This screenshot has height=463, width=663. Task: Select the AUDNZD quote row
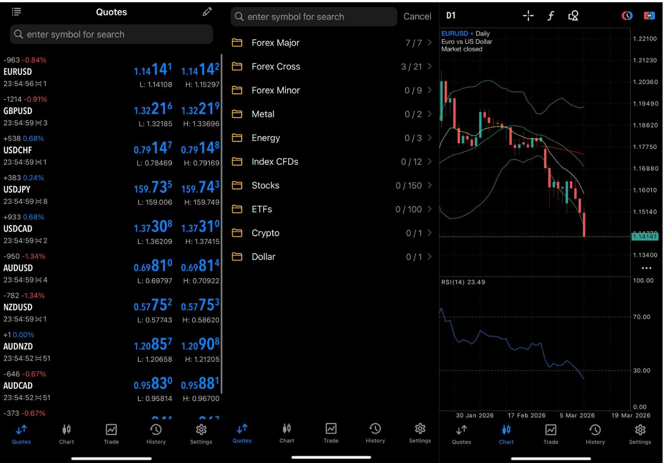pos(111,347)
